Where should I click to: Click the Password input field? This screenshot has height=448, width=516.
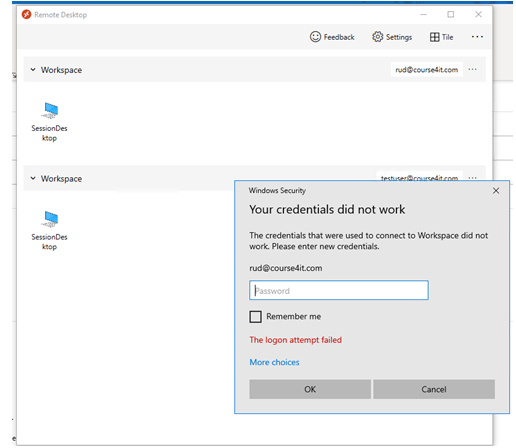pos(339,290)
